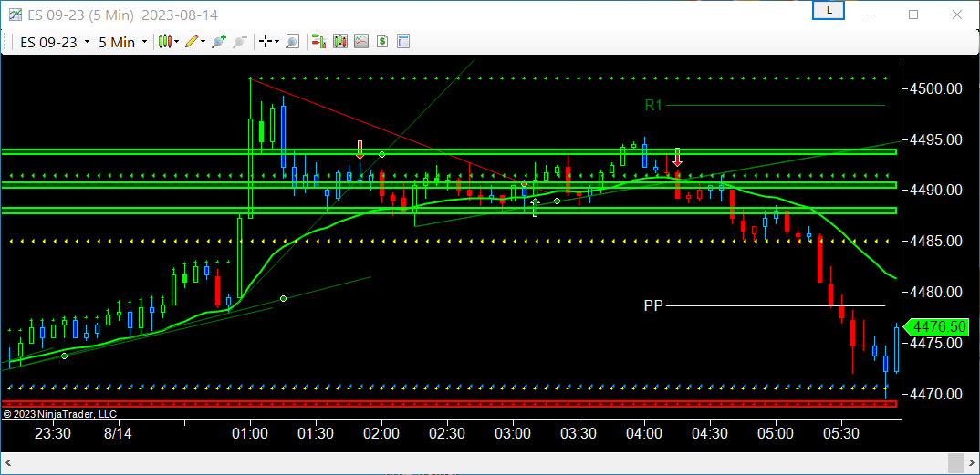Viewport: 980px width, 475px height.
Task: Select the crosshair cursor icon
Action: click(x=265, y=42)
